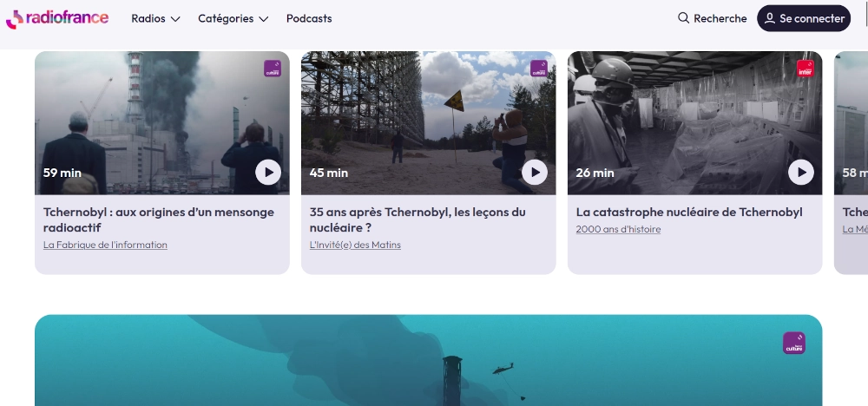Open title 'La catastrophe nucléaire de Tchernobyl'

(x=689, y=212)
